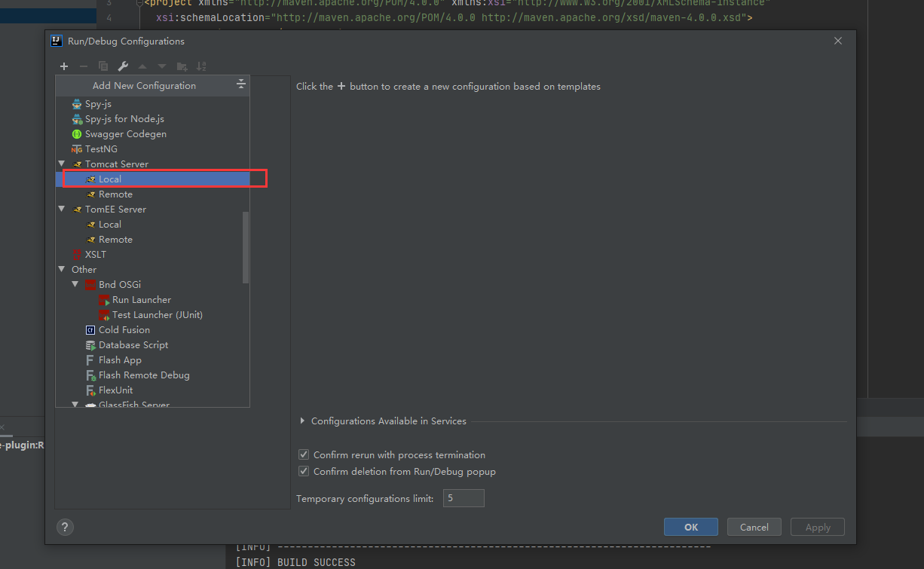Click the Flash Remote Debug text entry
Viewport: 924px width, 569px height.
click(144, 375)
